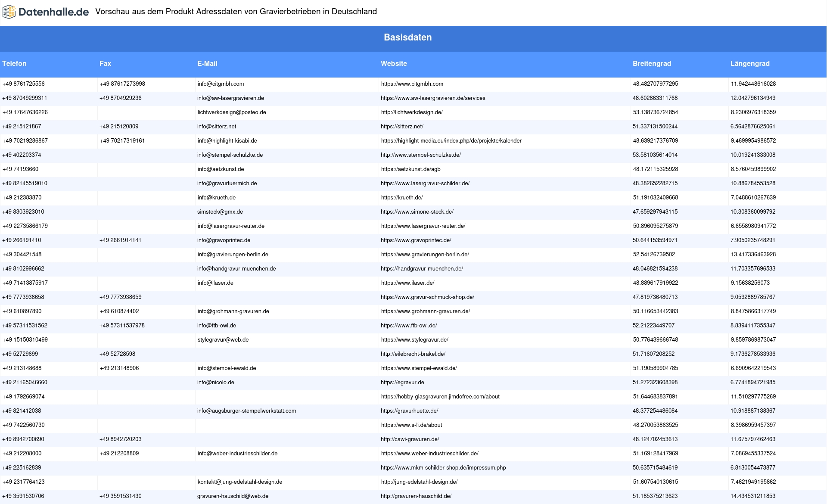Viewport: 827px width, 504px height.
Task: Select fax number +49 8942720203
Action: pyautogui.click(x=121, y=439)
